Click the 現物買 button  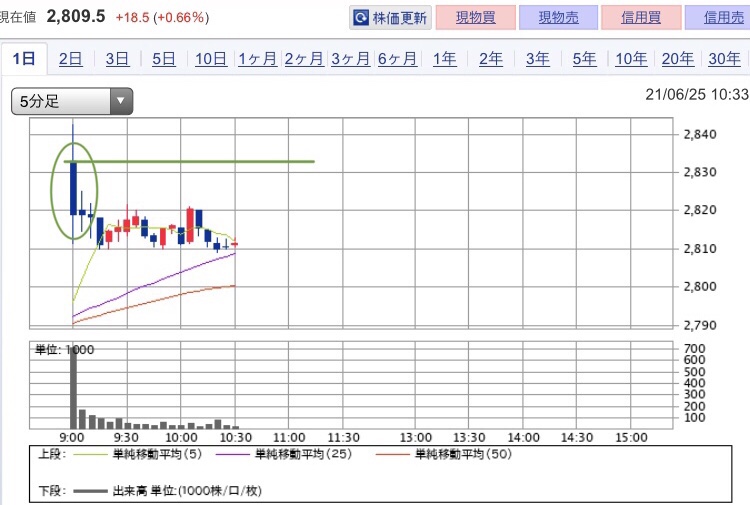pos(475,18)
